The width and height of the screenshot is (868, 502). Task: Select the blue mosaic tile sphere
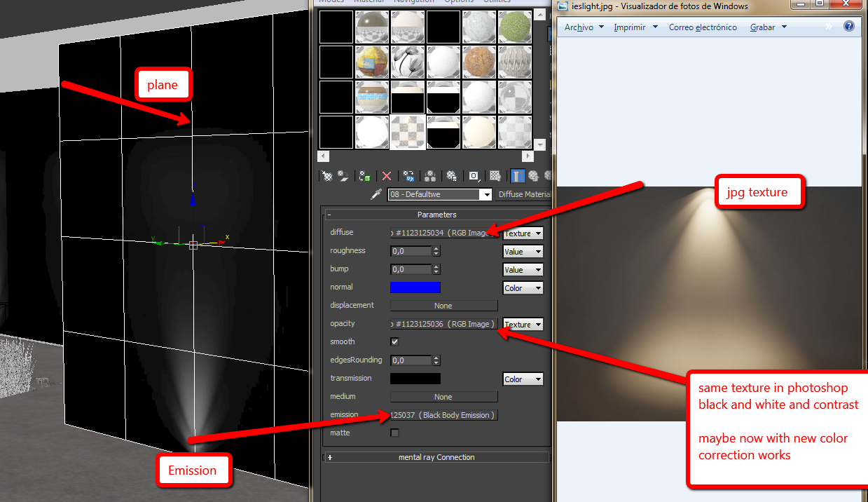(372, 97)
